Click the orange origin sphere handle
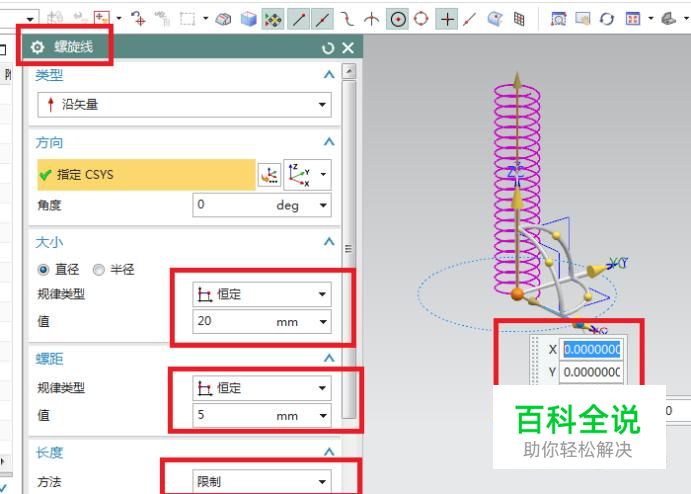691x494 pixels. coord(517,294)
